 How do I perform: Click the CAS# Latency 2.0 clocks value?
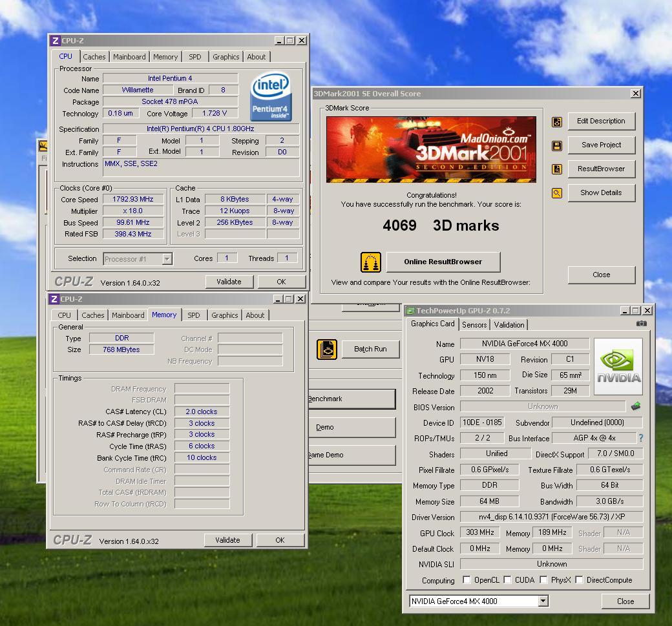(202, 412)
